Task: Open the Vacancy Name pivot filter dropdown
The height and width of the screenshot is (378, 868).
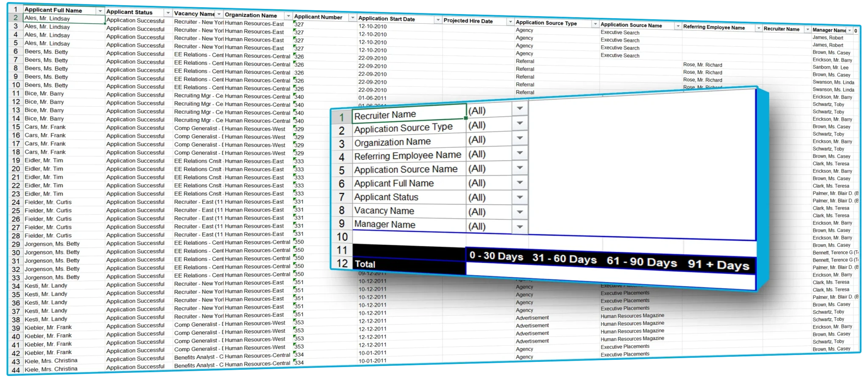Action: 520,212
